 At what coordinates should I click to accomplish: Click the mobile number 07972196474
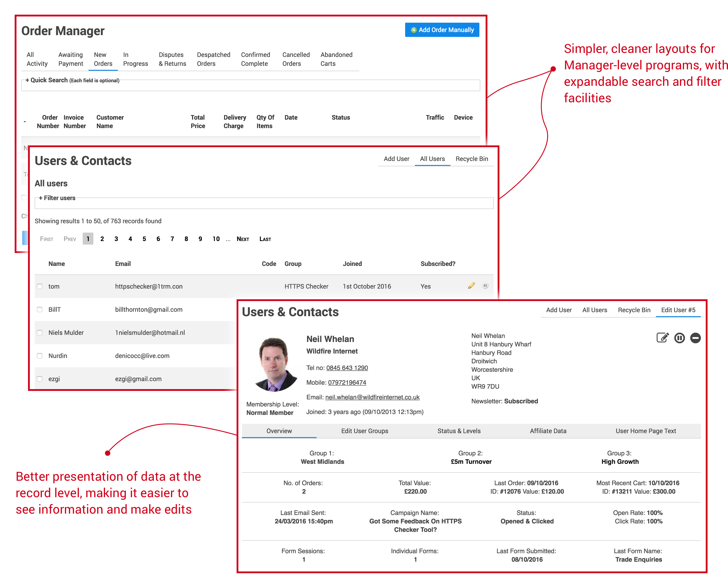347,382
